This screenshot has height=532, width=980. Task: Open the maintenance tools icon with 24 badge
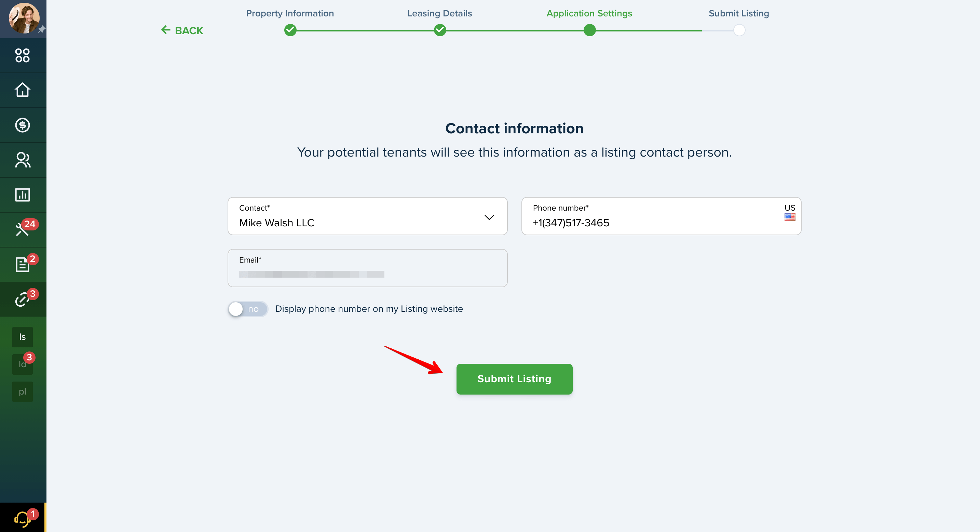(x=23, y=229)
